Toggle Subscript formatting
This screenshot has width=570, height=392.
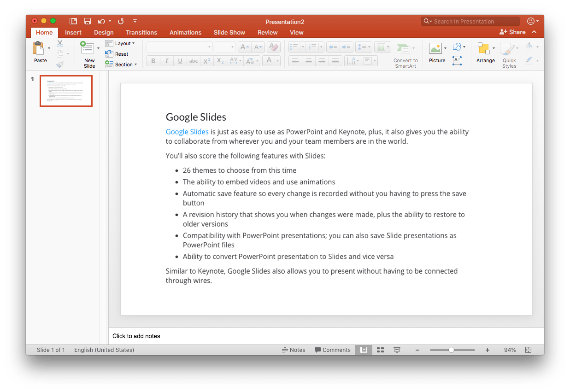point(220,61)
